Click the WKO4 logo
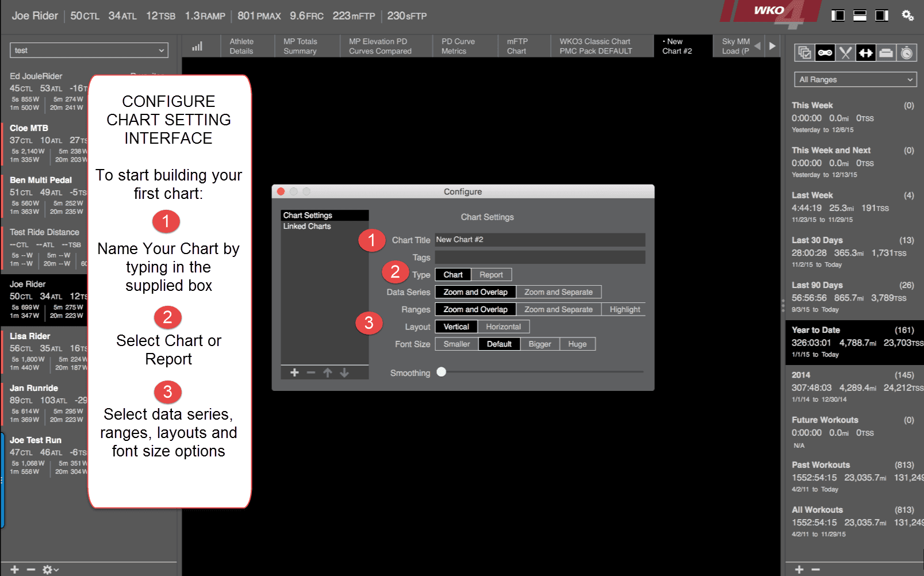 770,14
